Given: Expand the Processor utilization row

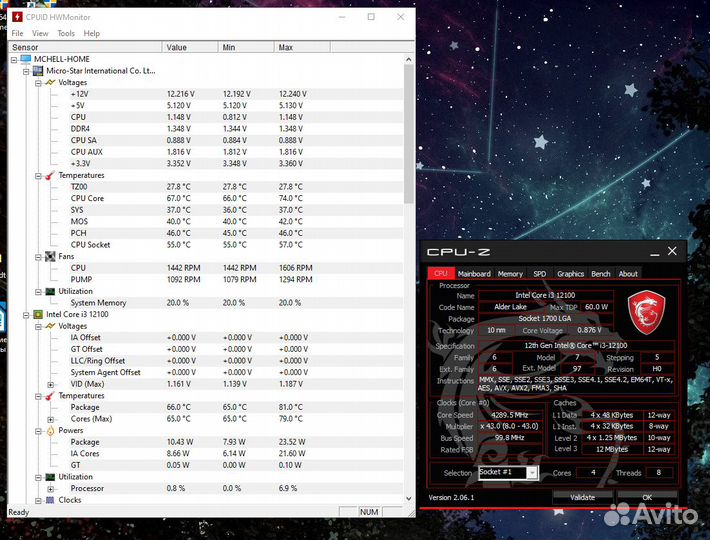Looking at the screenshot, I should coord(51,489).
